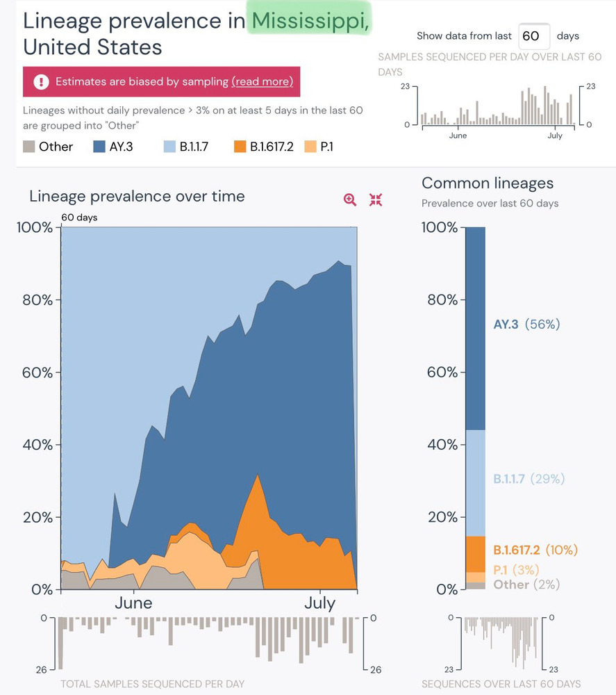Click the reset zoom arrows icon
The width and height of the screenshot is (616, 695).
376,200
